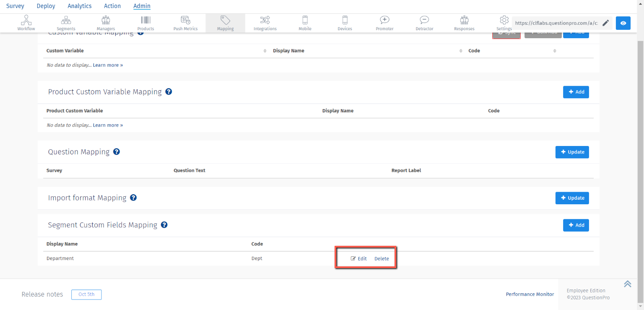Open Responses in the toolbar
The width and height of the screenshot is (644, 310).
click(x=464, y=23)
